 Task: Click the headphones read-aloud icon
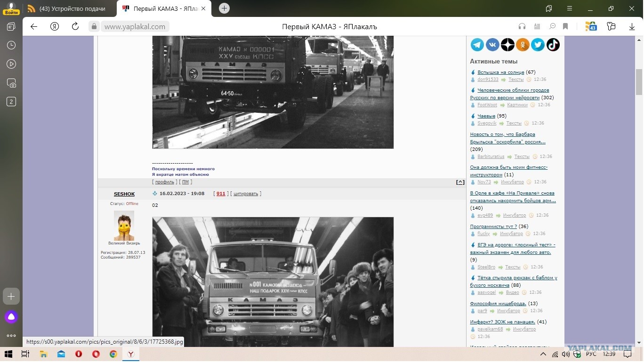click(522, 27)
